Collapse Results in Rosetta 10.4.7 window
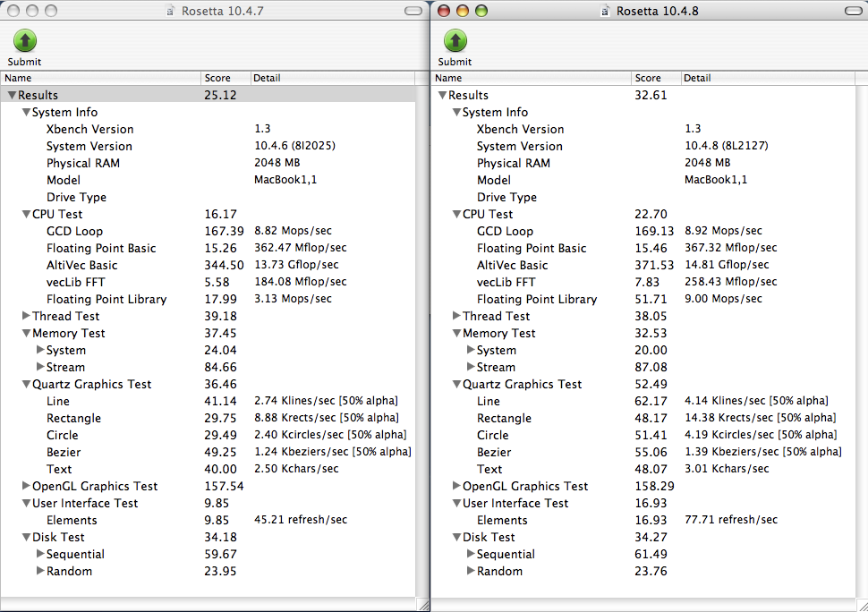This screenshot has width=868, height=612. (12, 95)
